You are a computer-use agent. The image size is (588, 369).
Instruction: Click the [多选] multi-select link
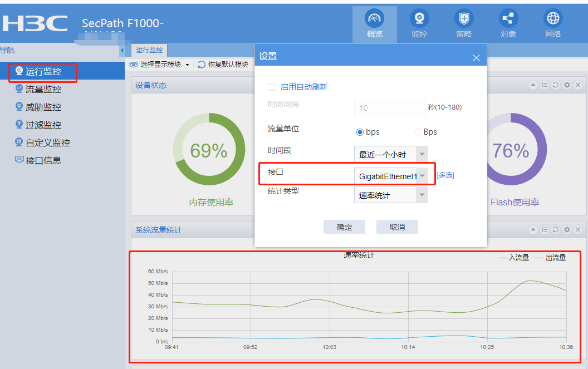(x=445, y=175)
